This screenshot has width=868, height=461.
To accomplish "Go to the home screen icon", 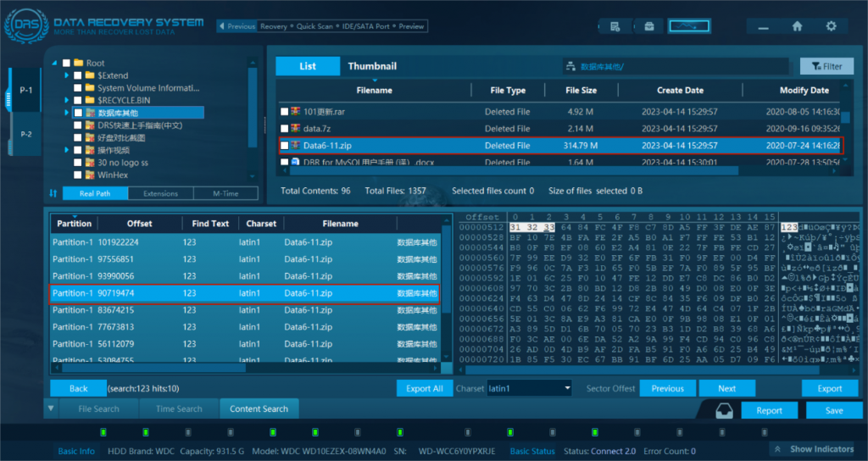I will pyautogui.click(x=797, y=26).
